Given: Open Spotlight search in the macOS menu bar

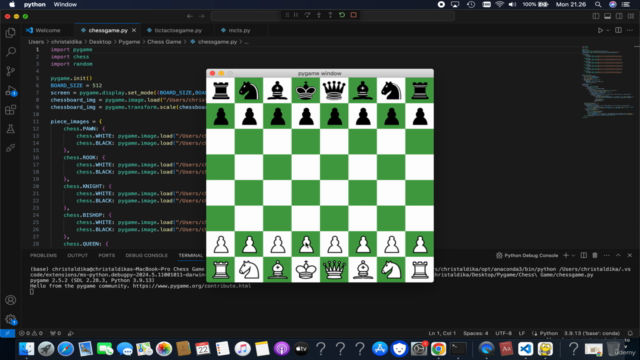Looking at the screenshot, I should click(x=598, y=4).
